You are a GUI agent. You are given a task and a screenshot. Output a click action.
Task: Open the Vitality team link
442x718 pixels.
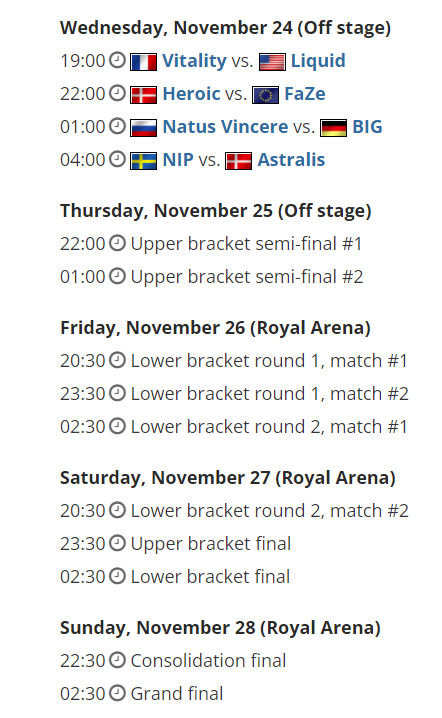194,61
